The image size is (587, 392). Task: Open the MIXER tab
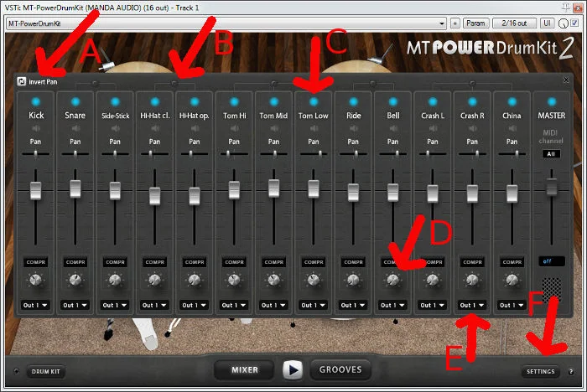click(244, 370)
